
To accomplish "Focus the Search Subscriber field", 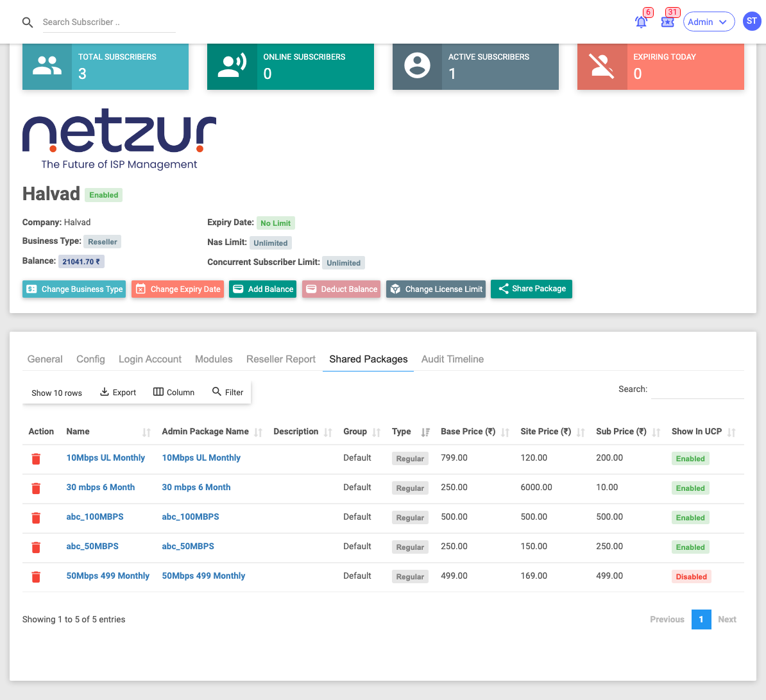I will 109,22.
